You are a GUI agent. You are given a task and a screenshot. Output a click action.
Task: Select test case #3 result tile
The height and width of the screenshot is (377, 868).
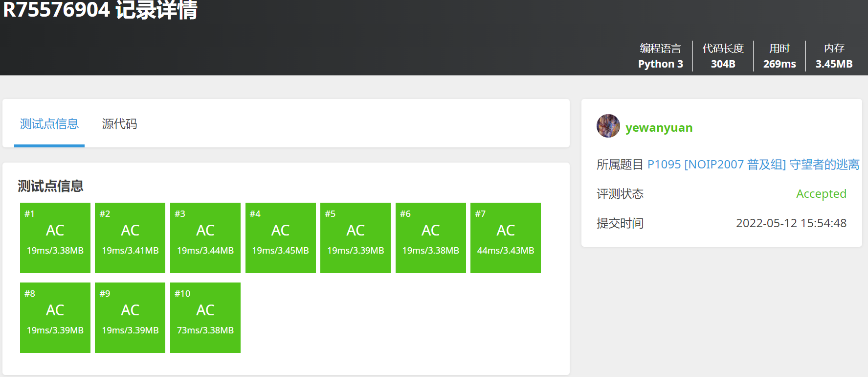pyautogui.click(x=205, y=238)
